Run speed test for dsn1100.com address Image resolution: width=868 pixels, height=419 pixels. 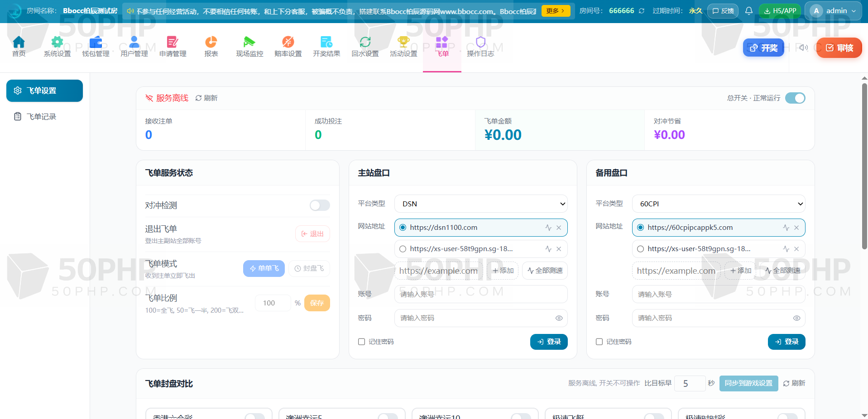click(548, 228)
